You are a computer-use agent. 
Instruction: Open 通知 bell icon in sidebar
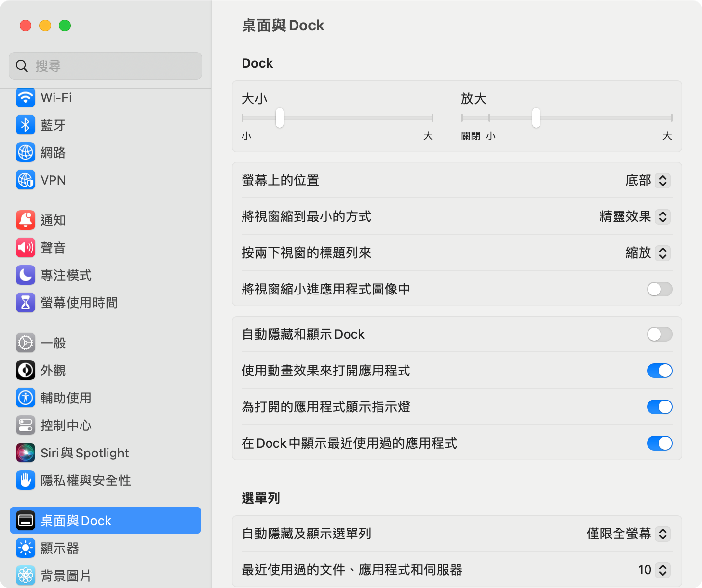(x=26, y=220)
